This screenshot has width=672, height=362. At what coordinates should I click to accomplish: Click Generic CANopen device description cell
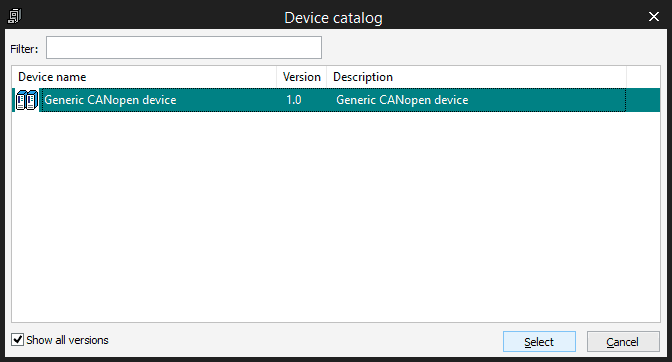[x=402, y=100]
